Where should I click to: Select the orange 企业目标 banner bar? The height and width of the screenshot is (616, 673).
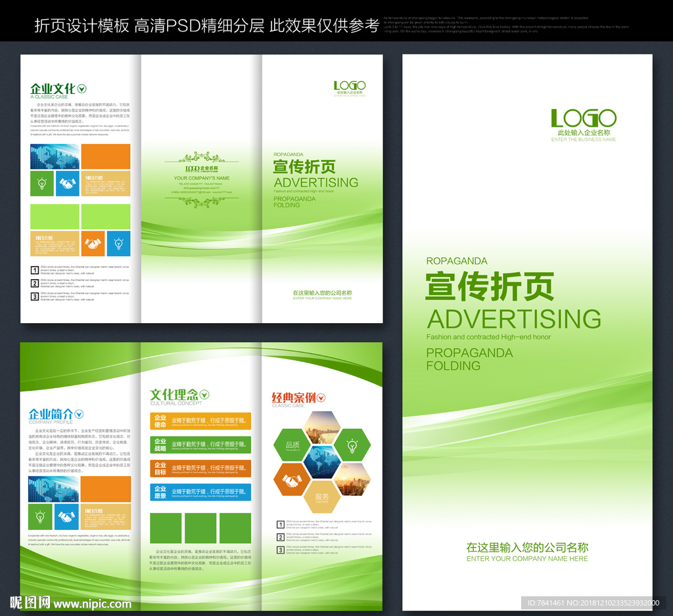click(200, 468)
